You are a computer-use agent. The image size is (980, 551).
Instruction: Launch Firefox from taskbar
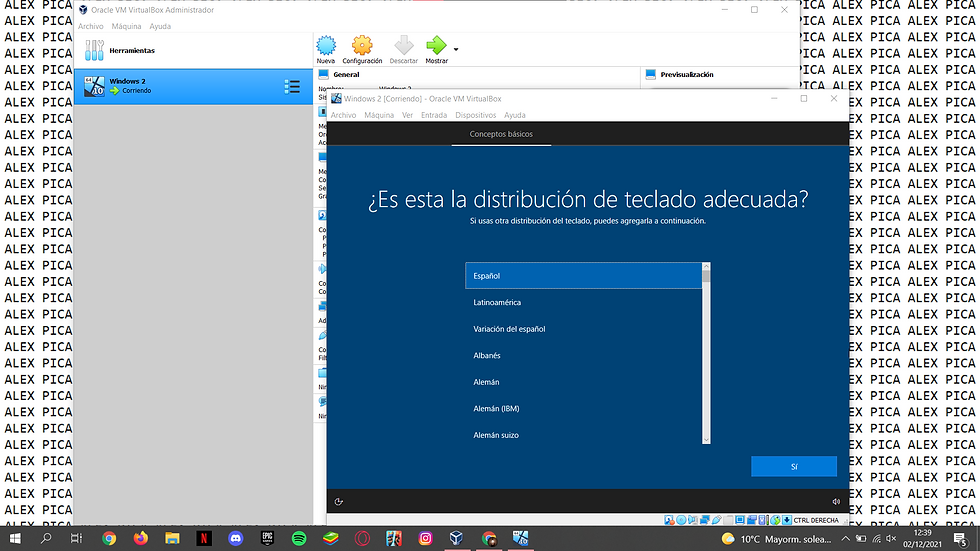point(141,539)
